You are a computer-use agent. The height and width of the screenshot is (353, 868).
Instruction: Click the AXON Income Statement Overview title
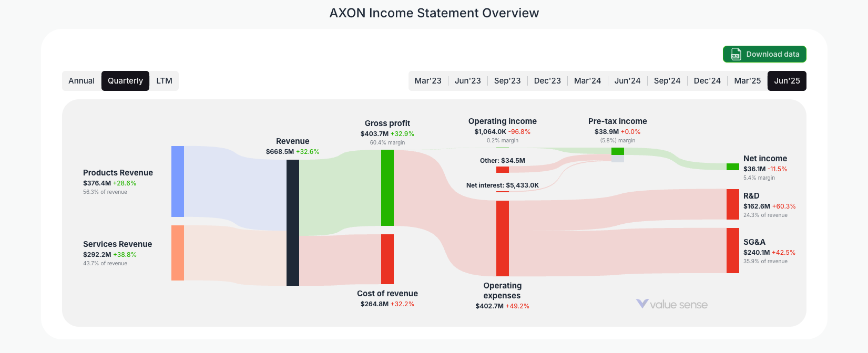tap(434, 13)
